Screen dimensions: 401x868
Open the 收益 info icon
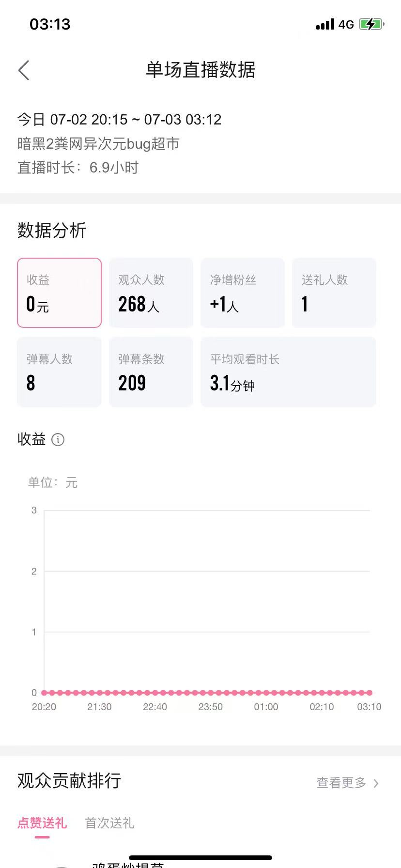[x=58, y=440]
